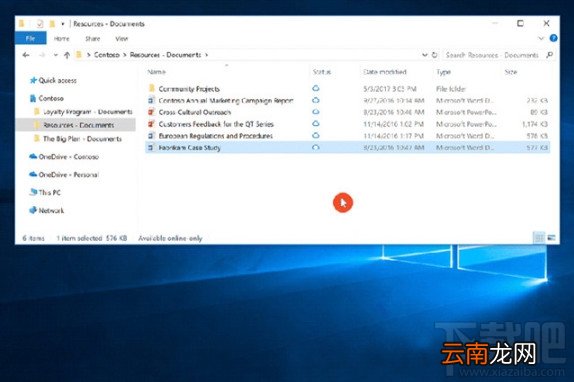Switch to details view in status bar
This screenshot has width=574, height=382.
539,238
